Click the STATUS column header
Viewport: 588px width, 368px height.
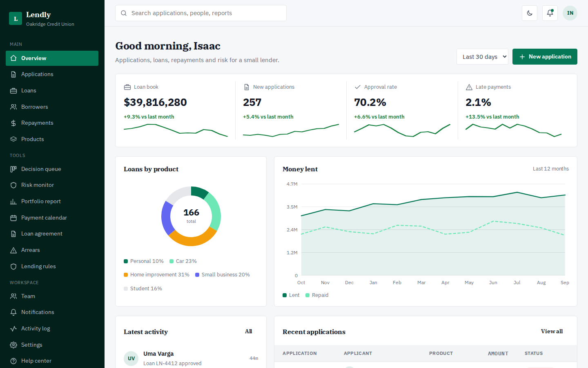534,353
